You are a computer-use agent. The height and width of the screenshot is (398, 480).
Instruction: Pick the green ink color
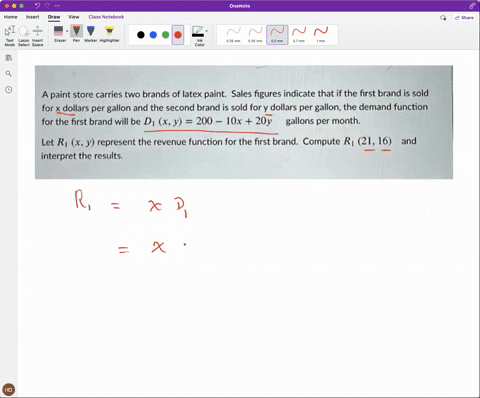(165, 35)
